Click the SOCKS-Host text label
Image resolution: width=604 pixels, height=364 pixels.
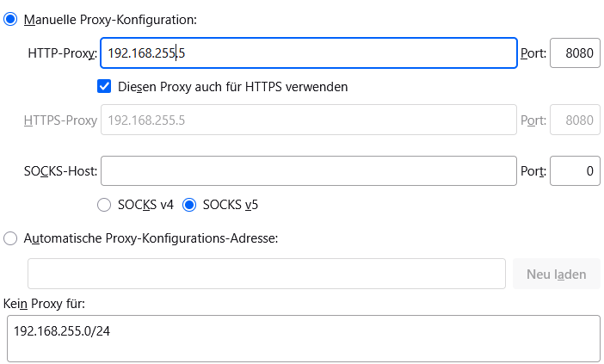pyautogui.click(x=60, y=171)
